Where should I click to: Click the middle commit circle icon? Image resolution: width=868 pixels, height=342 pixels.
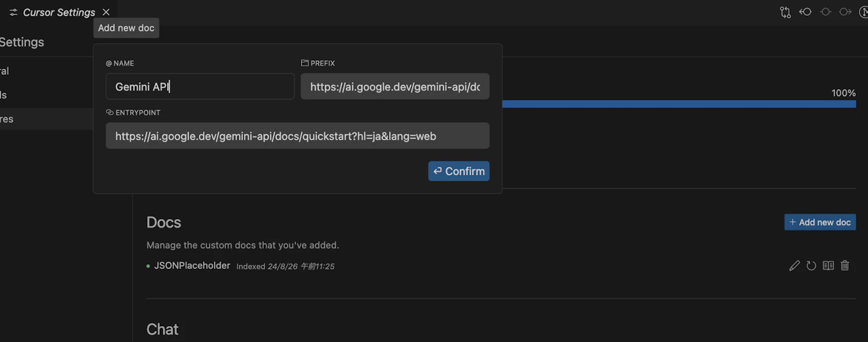pyautogui.click(x=825, y=12)
